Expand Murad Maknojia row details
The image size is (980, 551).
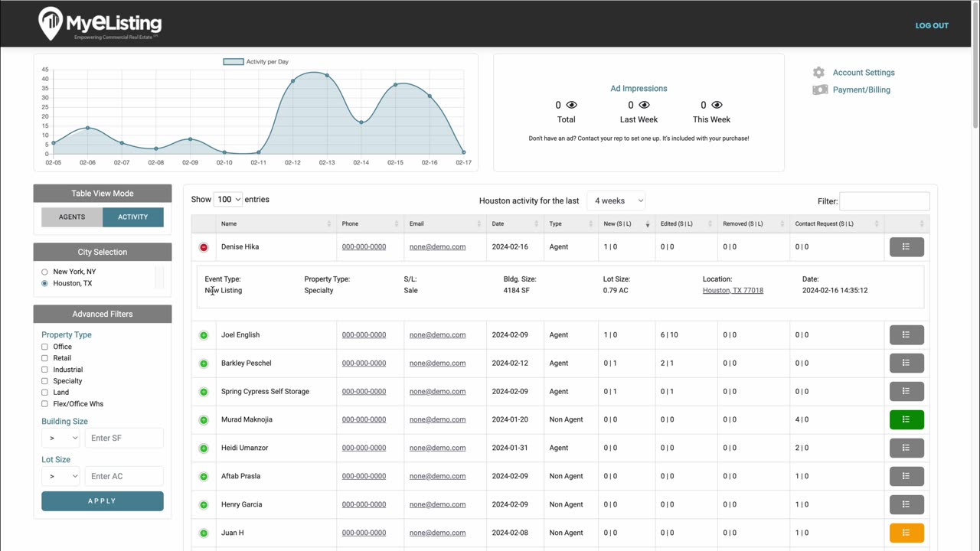tap(204, 420)
